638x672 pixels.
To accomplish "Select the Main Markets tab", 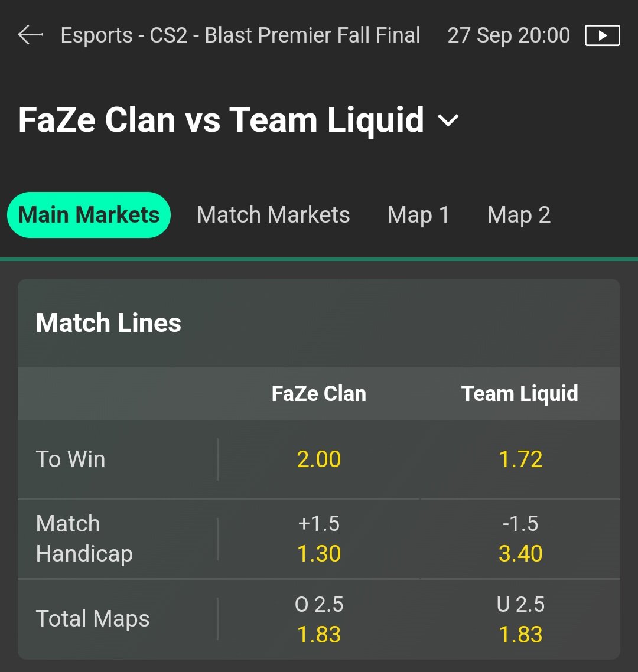I will (x=89, y=215).
